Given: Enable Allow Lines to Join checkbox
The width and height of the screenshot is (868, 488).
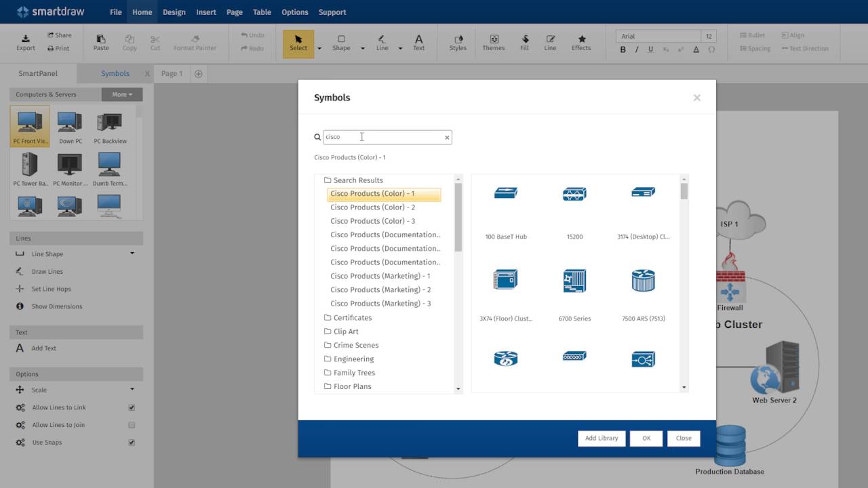Looking at the screenshot, I should click(x=132, y=425).
